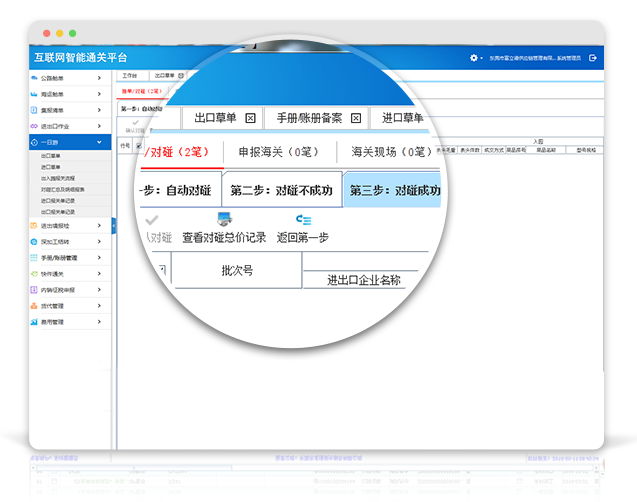Screen dimensions: 637x502
Task: Click the 公路舱单 sidebar icon
Action: click(x=34, y=78)
